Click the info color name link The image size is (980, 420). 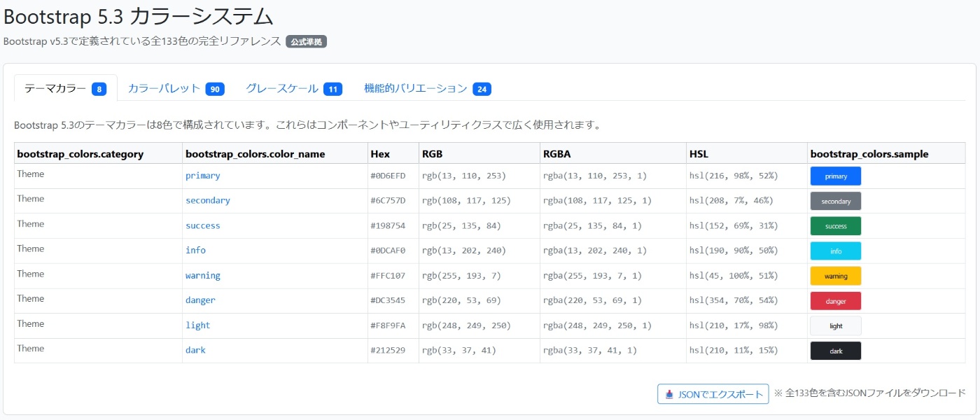[x=195, y=251]
